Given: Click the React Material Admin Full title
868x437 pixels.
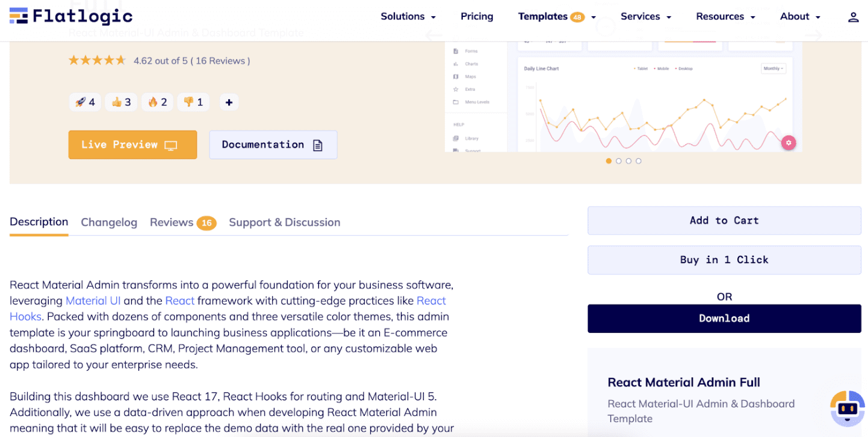Looking at the screenshot, I should [x=684, y=382].
